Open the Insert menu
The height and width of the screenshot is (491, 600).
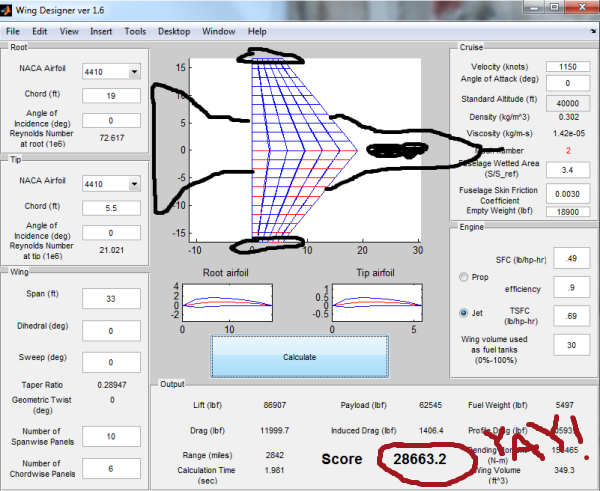101,31
